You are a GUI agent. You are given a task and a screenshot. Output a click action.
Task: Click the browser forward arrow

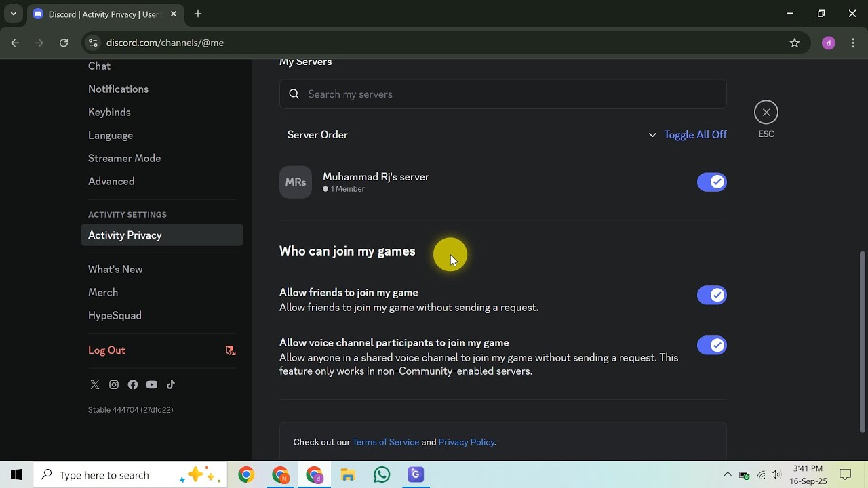(x=39, y=43)
